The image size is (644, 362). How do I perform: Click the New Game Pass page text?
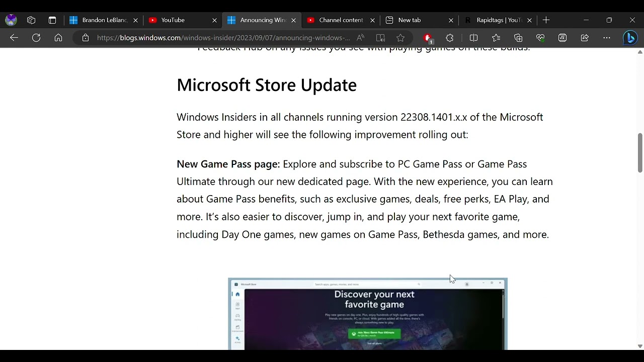click(228, 164)
